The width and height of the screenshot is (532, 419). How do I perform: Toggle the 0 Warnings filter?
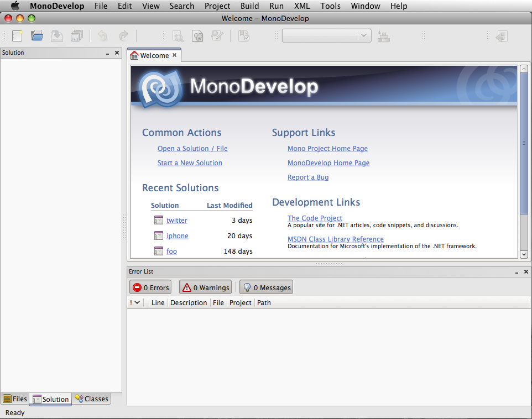[205, 287]
